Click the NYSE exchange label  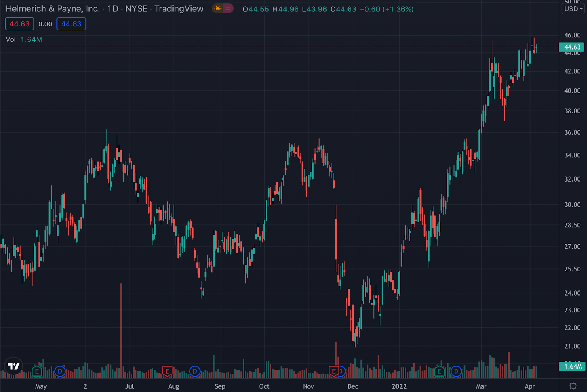pyautogui.click(x=136, y=8)
